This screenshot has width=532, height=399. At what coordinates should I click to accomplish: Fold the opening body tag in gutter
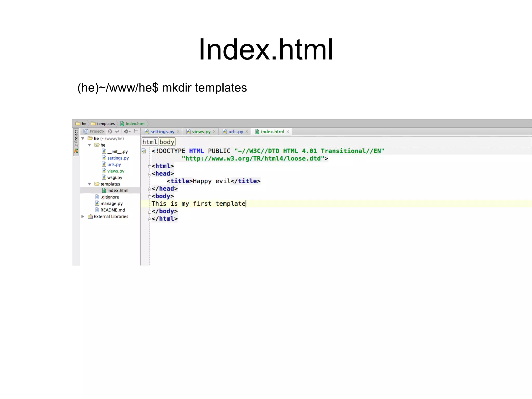pos(150,197)
